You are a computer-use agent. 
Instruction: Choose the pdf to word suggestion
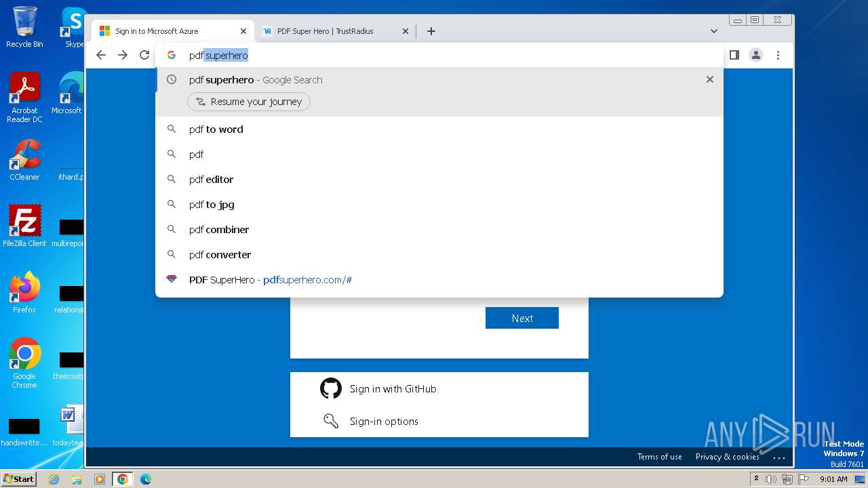click(439, 129)
